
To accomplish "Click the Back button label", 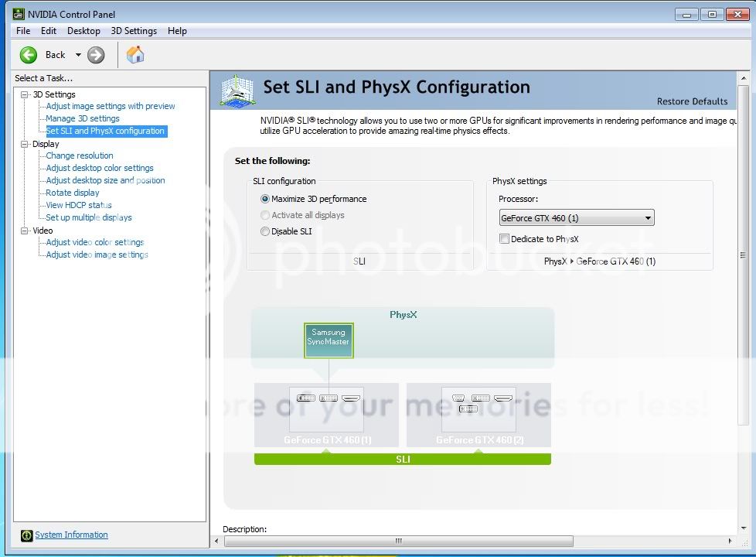I will [x=56, y=55].
